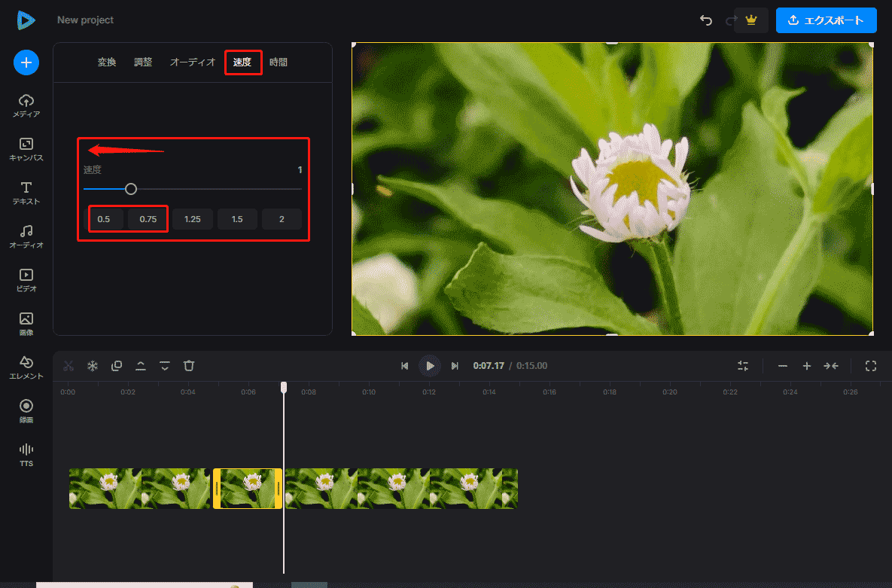Play the video preview

pyautogui.click(x=430, y=366)
